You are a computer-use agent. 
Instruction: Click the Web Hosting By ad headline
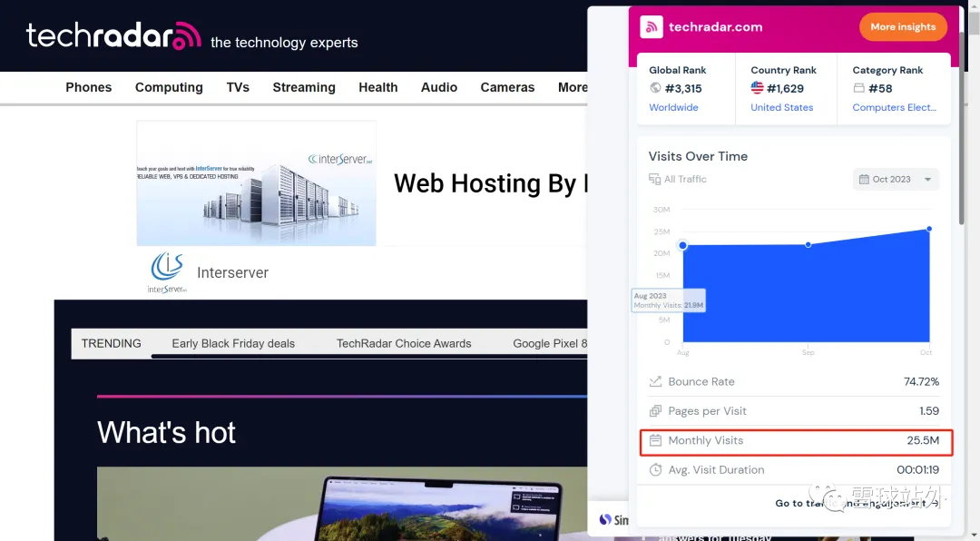click(491, 184)
